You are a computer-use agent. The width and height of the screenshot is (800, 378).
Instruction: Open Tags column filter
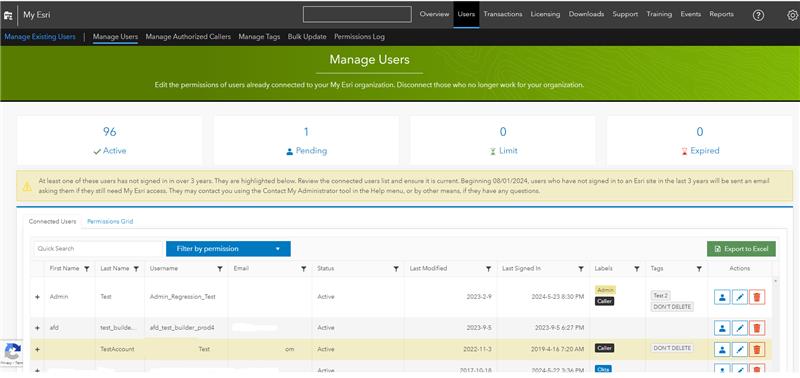coord(699,269)
